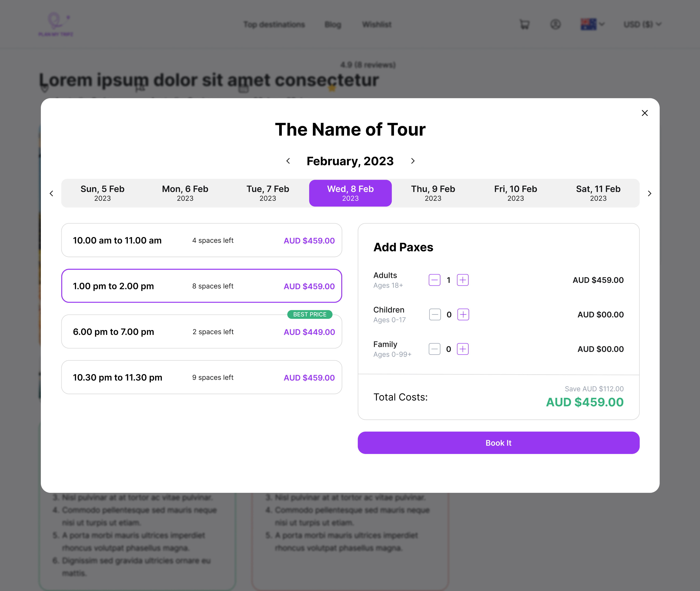
Task: Expand the USD currency dropdown
Action: 642,24
